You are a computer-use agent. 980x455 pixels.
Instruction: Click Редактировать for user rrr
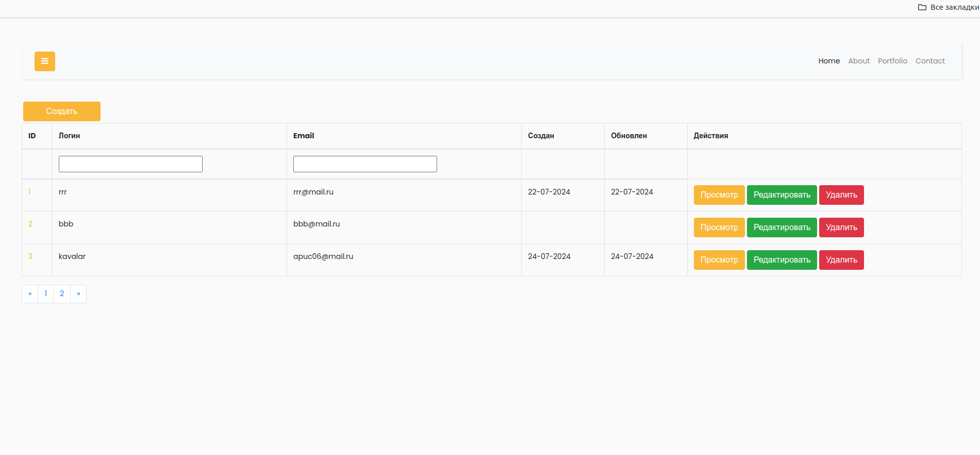pos(782,195)
